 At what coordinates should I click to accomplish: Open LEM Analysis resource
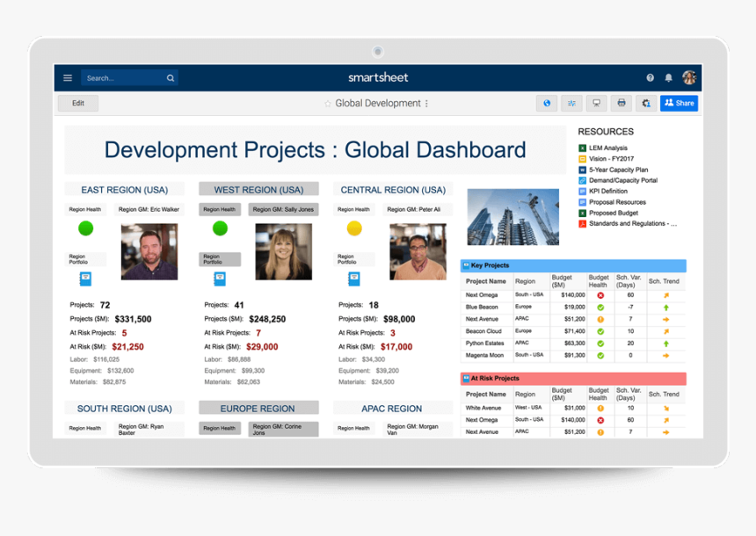click(x=608, y=148)
